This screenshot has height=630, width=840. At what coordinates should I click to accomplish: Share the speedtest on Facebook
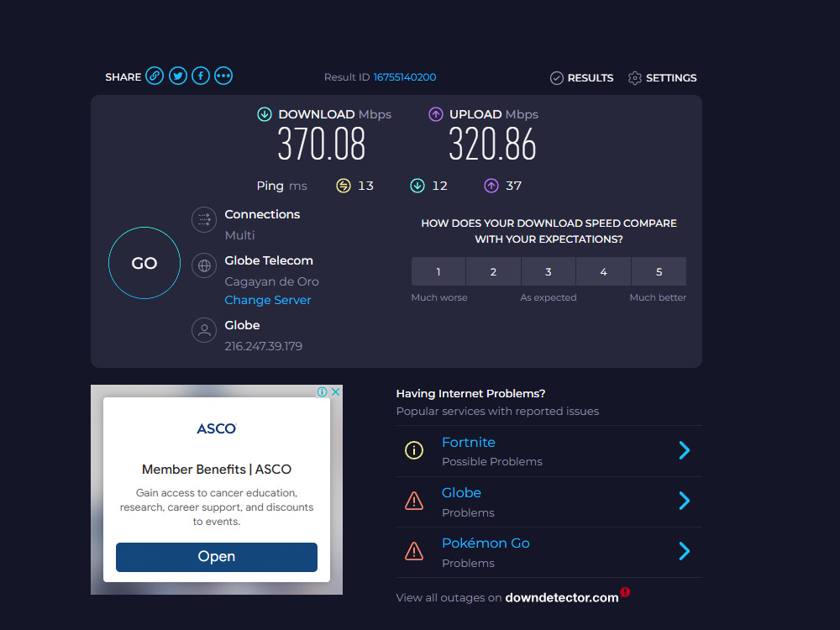coord(200,76)
